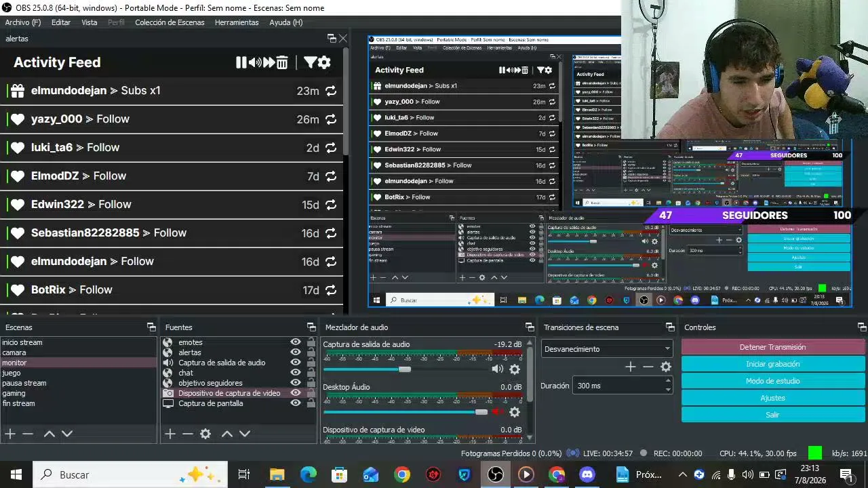This screenshot has width=868, height=488.
Task: Open the Colección de Escenas menu
Action: tap(170, 22)
